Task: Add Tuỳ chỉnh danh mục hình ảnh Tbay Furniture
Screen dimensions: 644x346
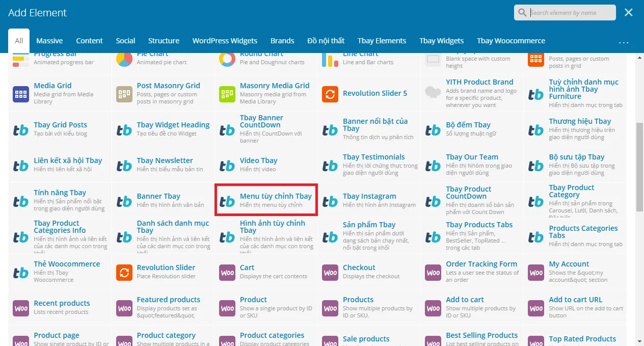Action: point(575,94)
